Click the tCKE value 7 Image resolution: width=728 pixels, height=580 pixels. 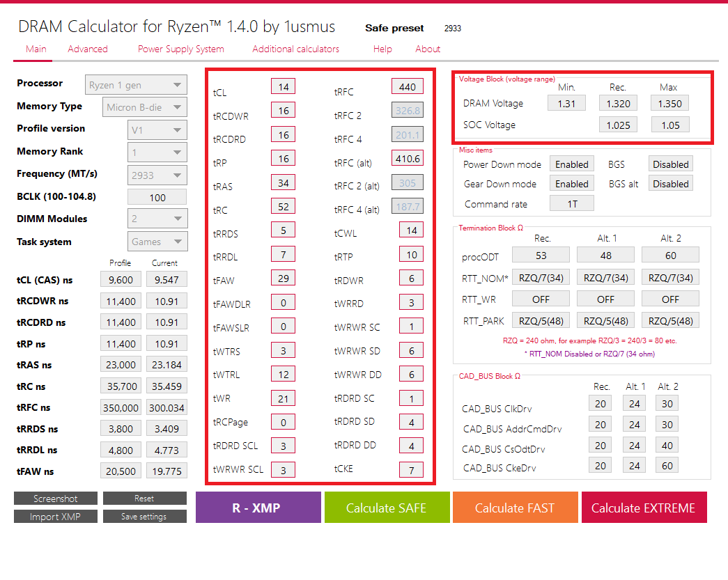pos(411,470)
